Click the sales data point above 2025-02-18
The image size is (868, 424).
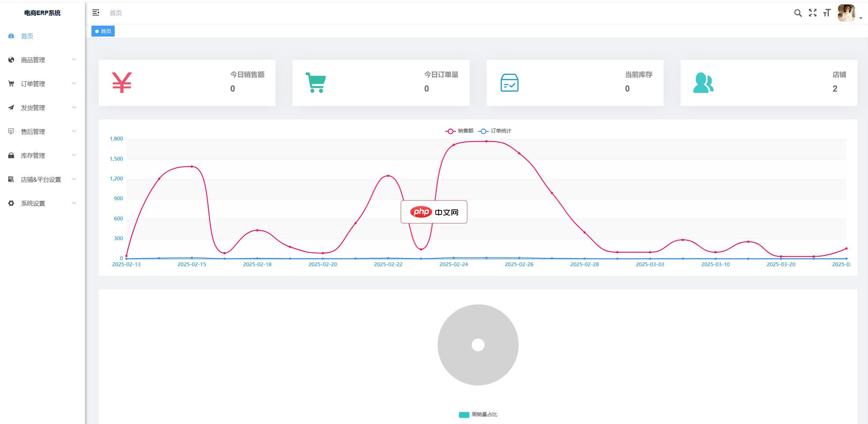pos(257,230)
